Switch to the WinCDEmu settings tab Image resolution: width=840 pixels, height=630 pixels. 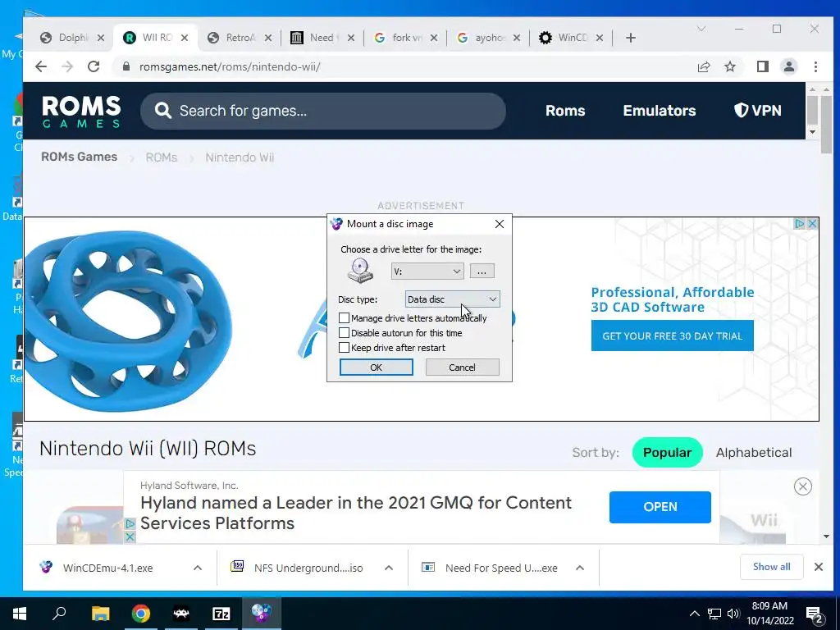572,38
